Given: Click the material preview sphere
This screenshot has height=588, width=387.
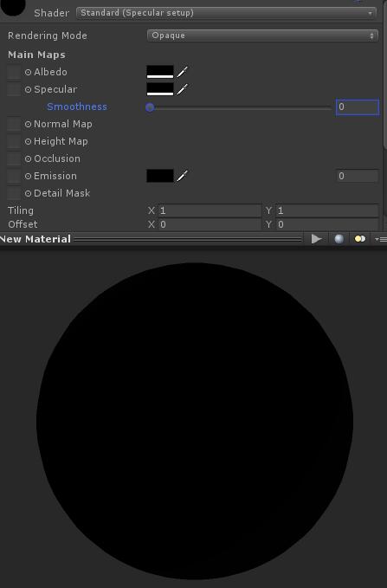Looking at the screenshot, I should (x=195, y=421).
